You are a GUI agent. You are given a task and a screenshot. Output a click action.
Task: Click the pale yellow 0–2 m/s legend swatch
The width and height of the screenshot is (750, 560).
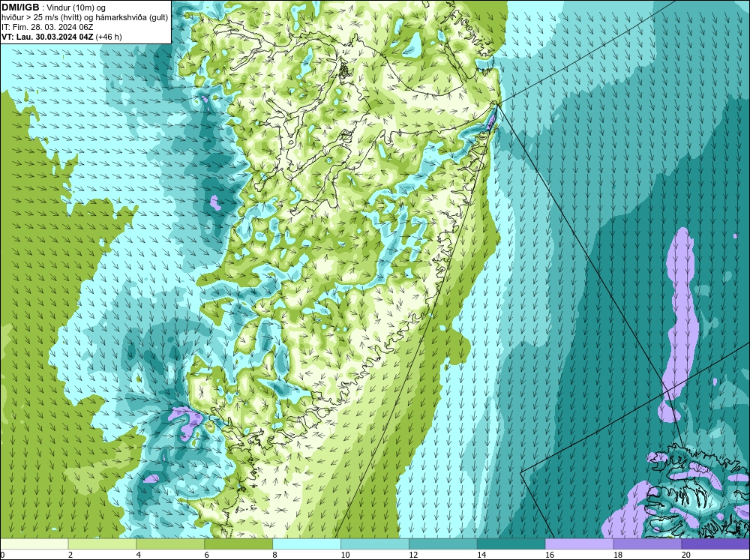point(34,544)
